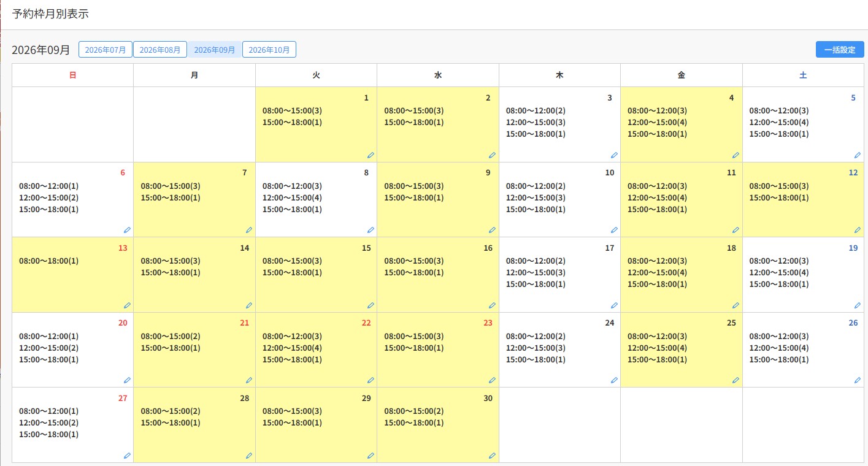Click the pencil icon for September 27
The height and width of the screenshot is (466, 868).
(127, 456)
